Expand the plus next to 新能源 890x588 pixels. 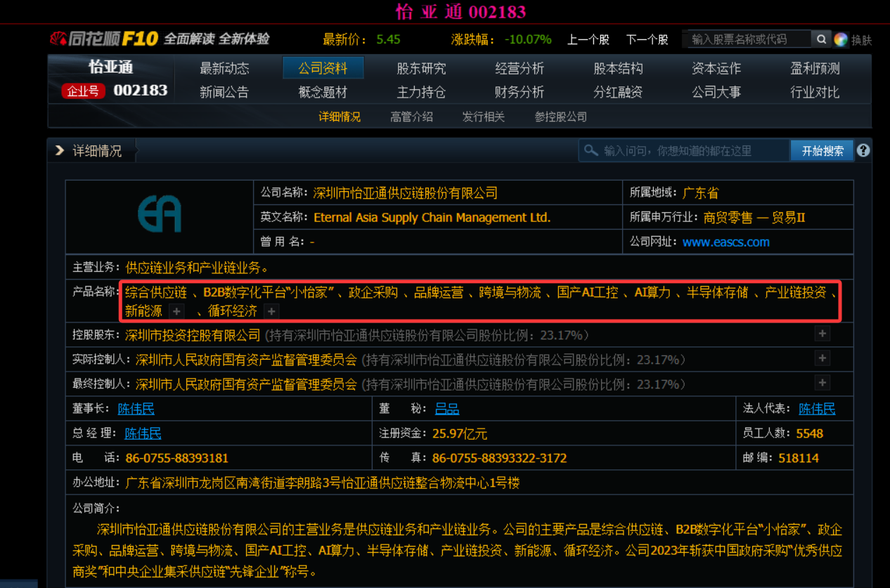click(176, 311)
